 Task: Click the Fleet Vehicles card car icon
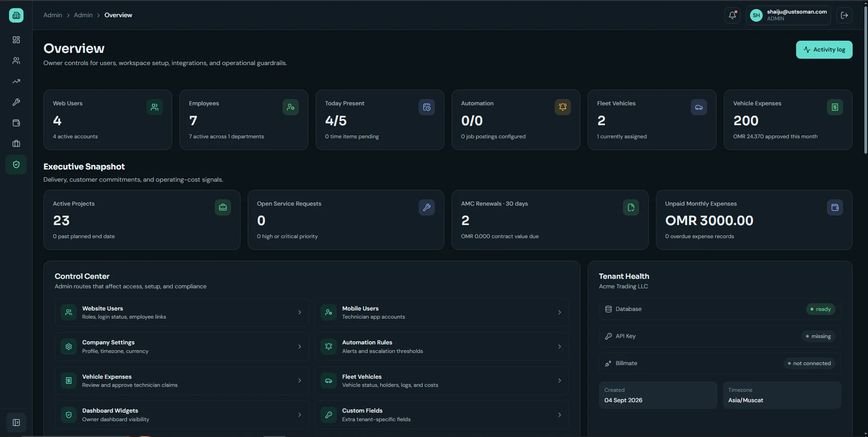[x=699, y=107]
